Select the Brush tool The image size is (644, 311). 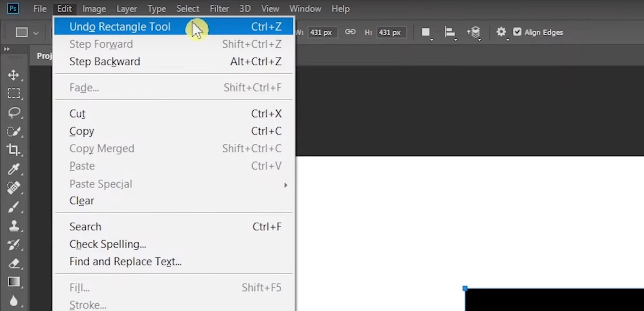click(14, 207)
